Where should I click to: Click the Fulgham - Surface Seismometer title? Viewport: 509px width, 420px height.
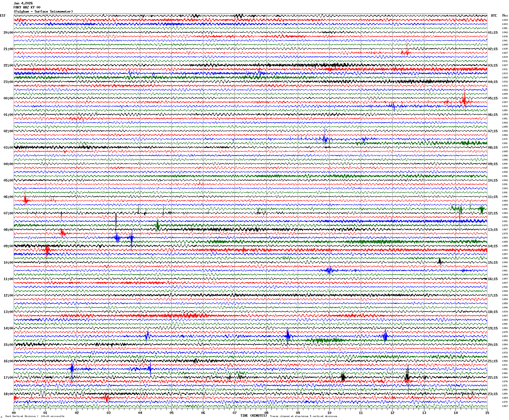tap(43, 11)
